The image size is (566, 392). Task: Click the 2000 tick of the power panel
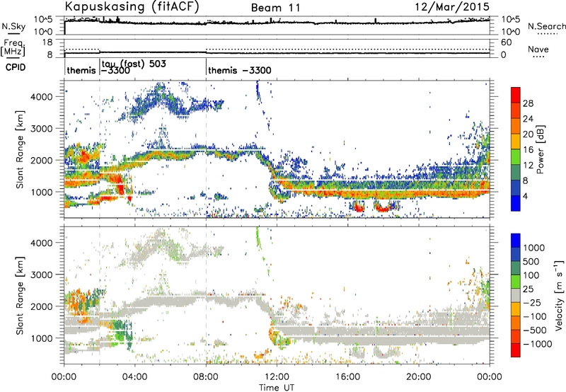(x=42, y=160)
